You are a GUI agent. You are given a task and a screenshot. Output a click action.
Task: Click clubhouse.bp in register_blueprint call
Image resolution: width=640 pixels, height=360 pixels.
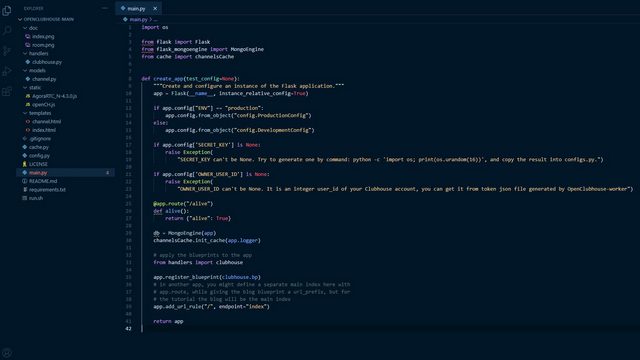point(240,277)
